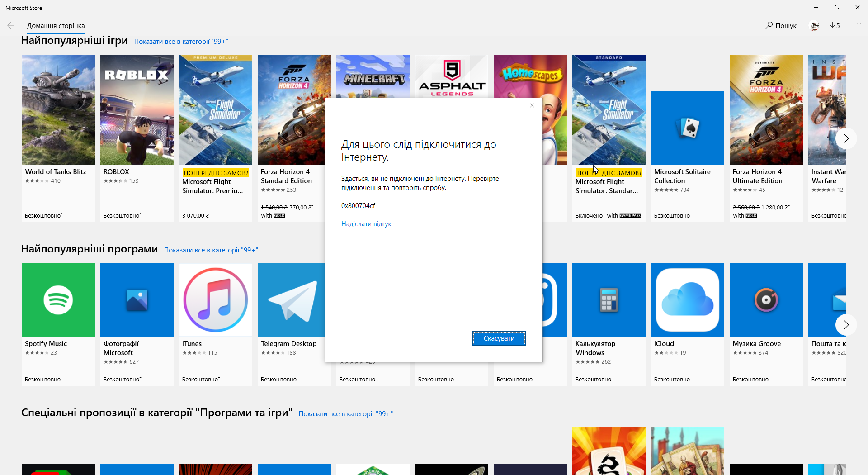Open the iTunes app icon
This screenshot has height=475, width=868.
coord(216,300)
